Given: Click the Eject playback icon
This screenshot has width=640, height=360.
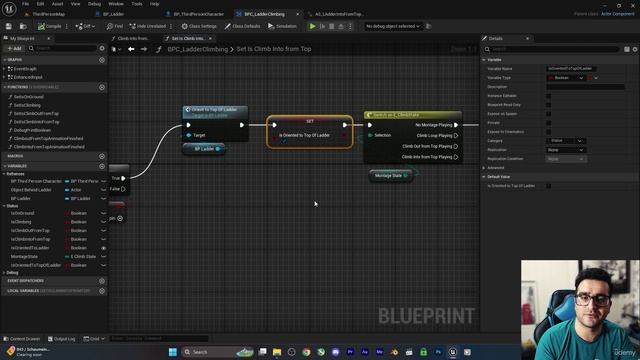Looking at the screenshot, I should [341, 26].
